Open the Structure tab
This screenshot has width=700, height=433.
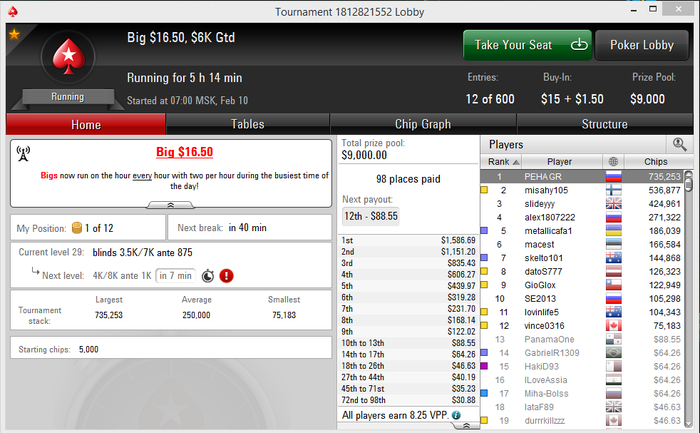click(604, 124)
